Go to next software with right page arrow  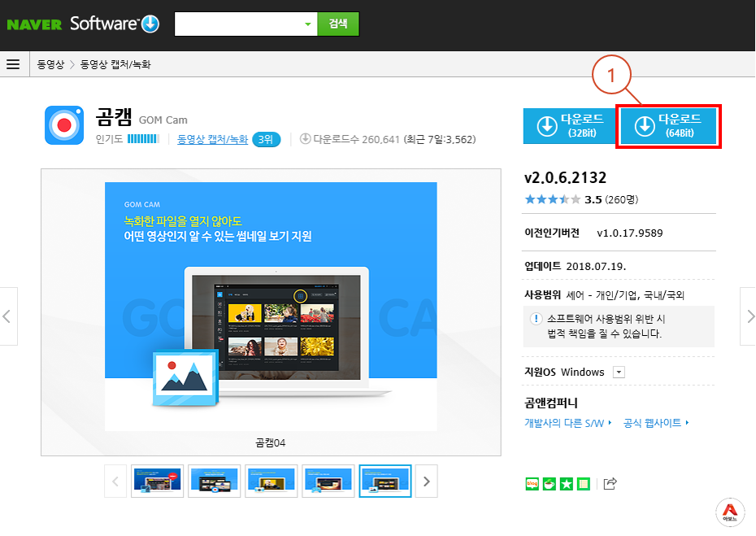click(749, 316)
